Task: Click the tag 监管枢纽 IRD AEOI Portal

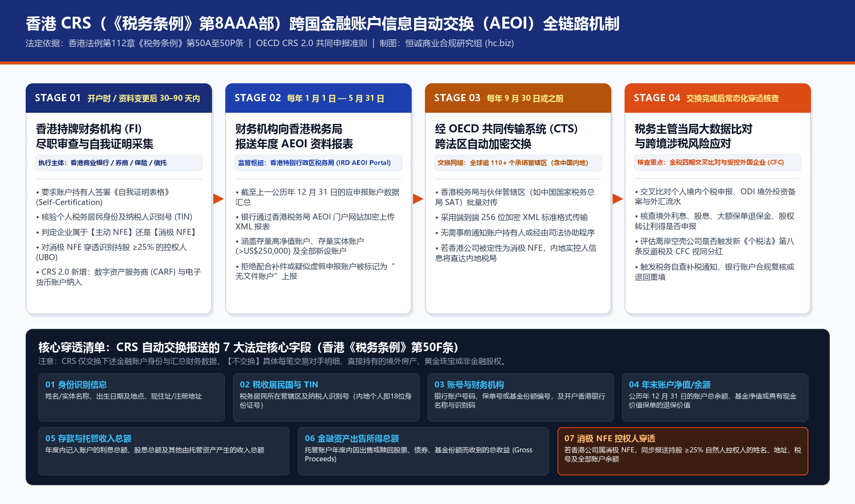Action: click(x=318, y=163)
